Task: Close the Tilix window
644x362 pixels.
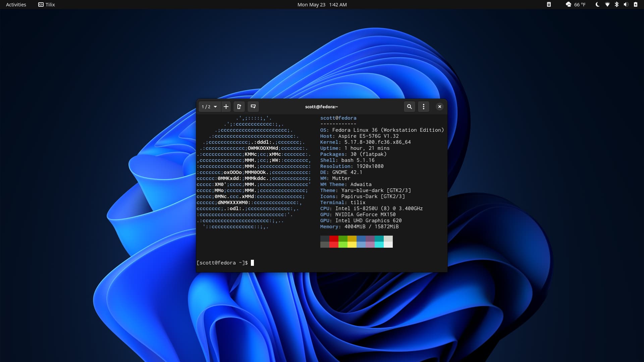Action: (439, 107)
